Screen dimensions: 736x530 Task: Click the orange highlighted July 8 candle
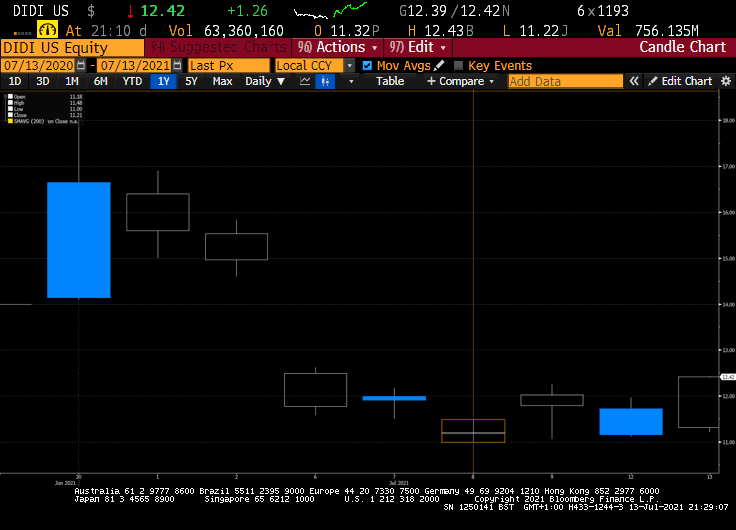tap(473, 431)
